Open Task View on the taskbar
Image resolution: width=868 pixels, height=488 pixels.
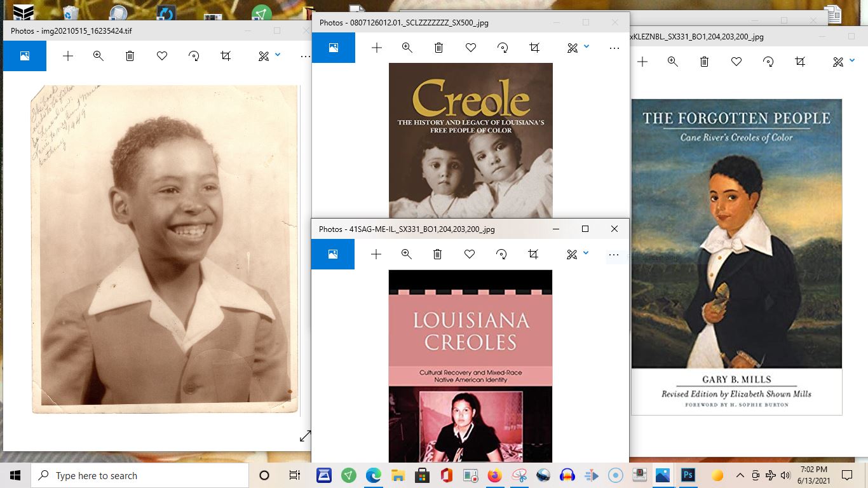[294, 475]
